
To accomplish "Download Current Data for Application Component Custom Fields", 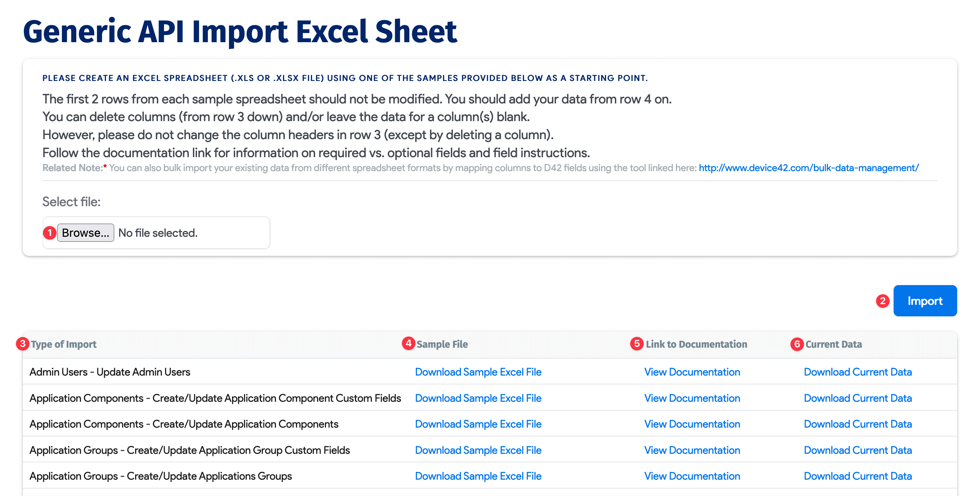I will [x=857, y=398].
